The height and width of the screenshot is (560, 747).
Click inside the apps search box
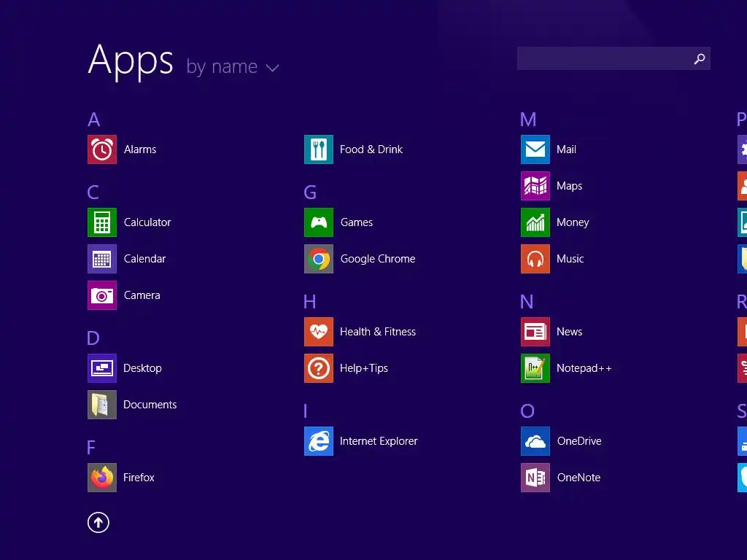614,58
